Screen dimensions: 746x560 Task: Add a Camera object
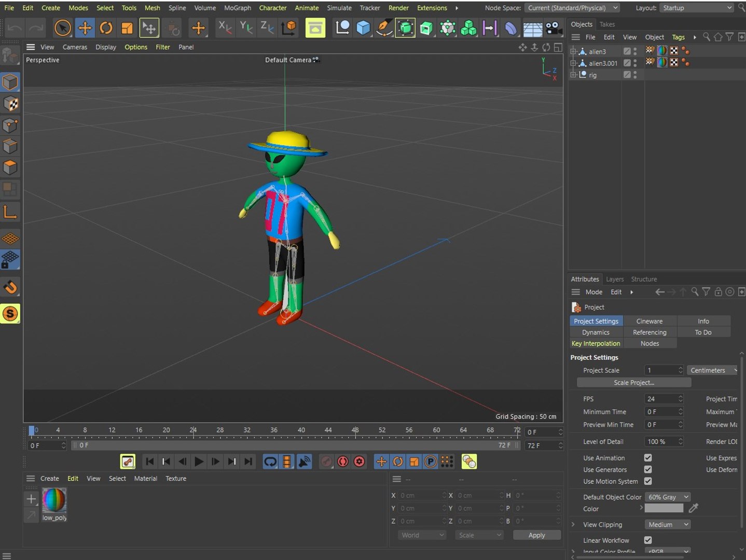point(554,28)
